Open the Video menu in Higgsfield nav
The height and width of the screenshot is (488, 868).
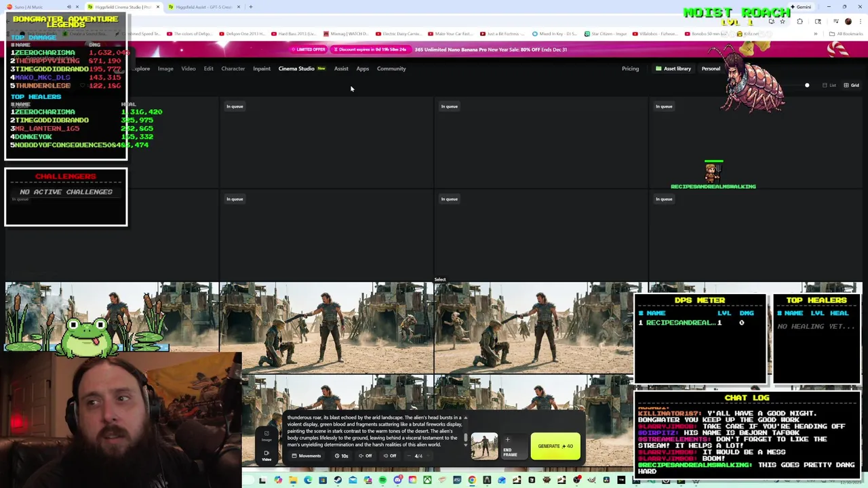[x=189, y=68]
